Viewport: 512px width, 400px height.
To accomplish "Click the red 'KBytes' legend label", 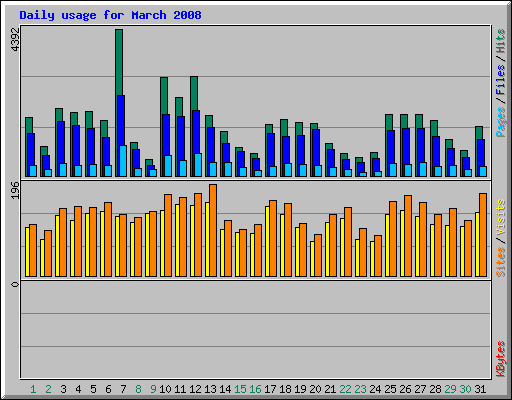I will (x=500, y=359).
